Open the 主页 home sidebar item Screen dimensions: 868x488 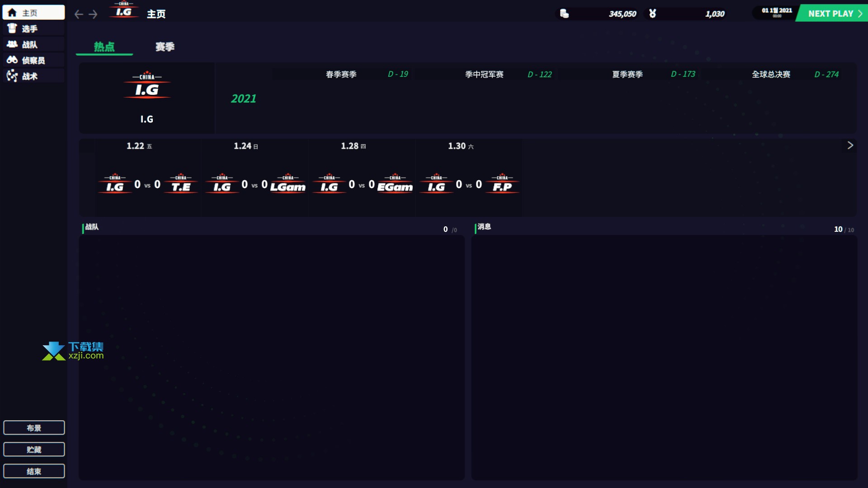pyautogui.click(x=33, y=13)
